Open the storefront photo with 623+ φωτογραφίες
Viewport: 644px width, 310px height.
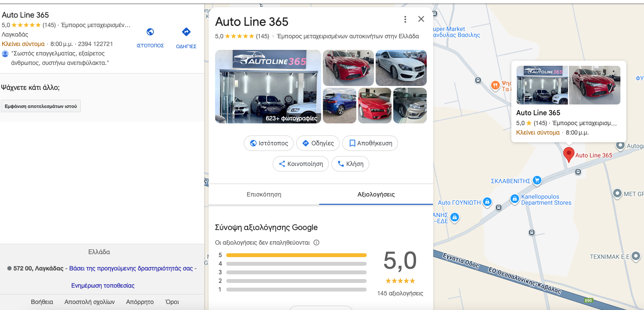268,87
